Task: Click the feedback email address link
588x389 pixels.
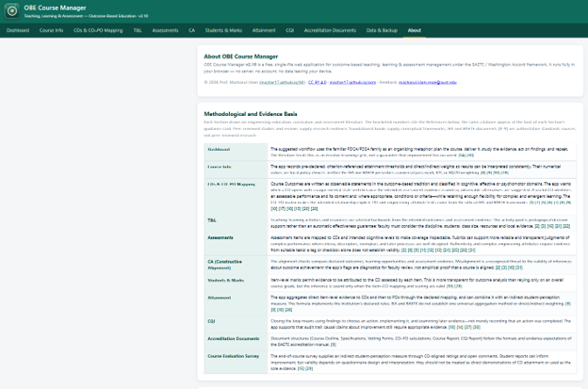Action: tap(428, 82)
